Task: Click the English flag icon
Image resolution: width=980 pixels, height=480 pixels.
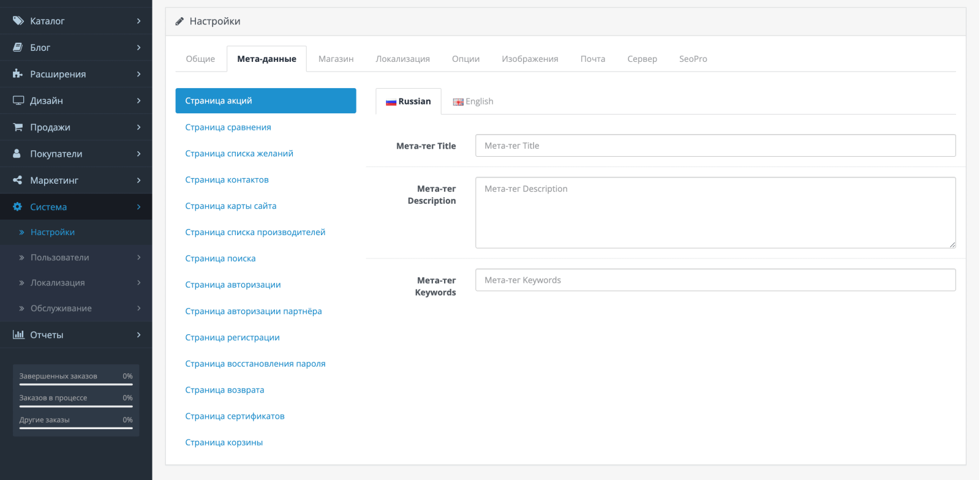Action: click(x=458, y=102)
